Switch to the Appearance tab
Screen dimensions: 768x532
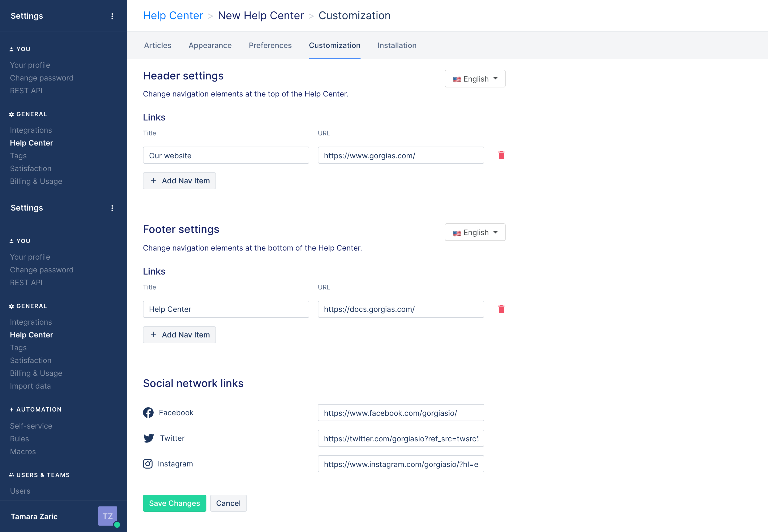pyautogui.click(x=210, y=45)
